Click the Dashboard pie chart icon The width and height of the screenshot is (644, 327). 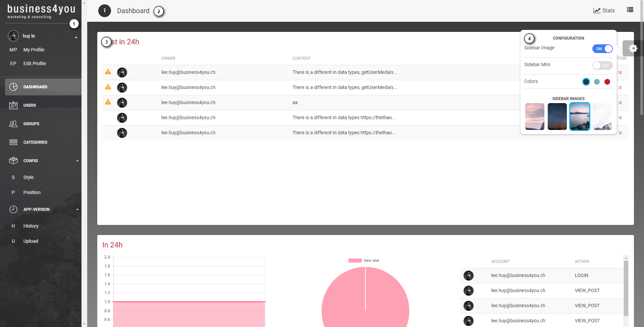pos(13,87)
